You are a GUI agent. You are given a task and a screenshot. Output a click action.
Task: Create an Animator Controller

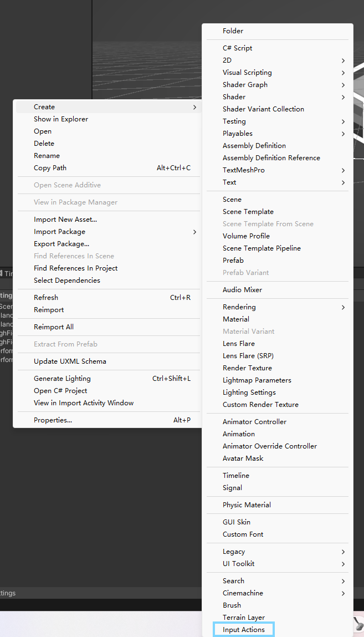[x=254, y=422]
